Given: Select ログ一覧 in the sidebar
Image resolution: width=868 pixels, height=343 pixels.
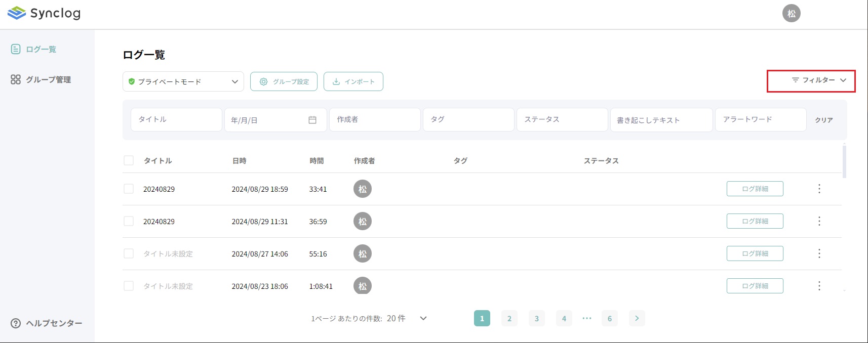Looking at the screenshot, I should [41, 49].
